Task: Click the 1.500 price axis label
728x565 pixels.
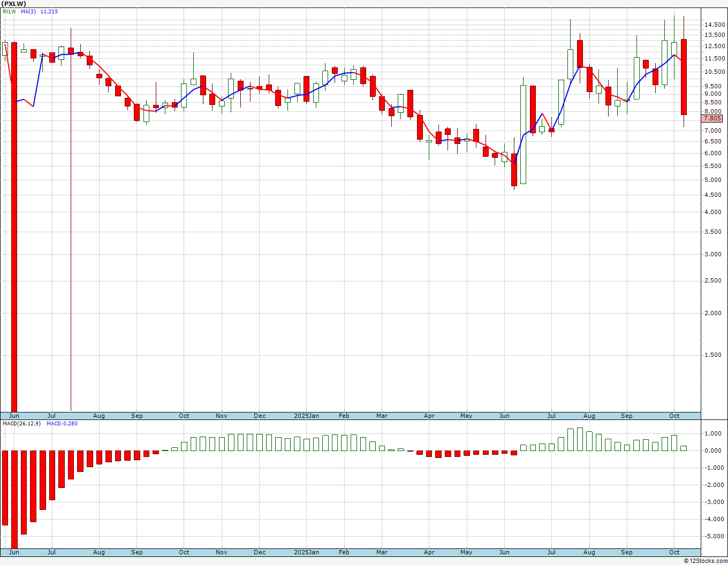Action: [x=714, y=355]
